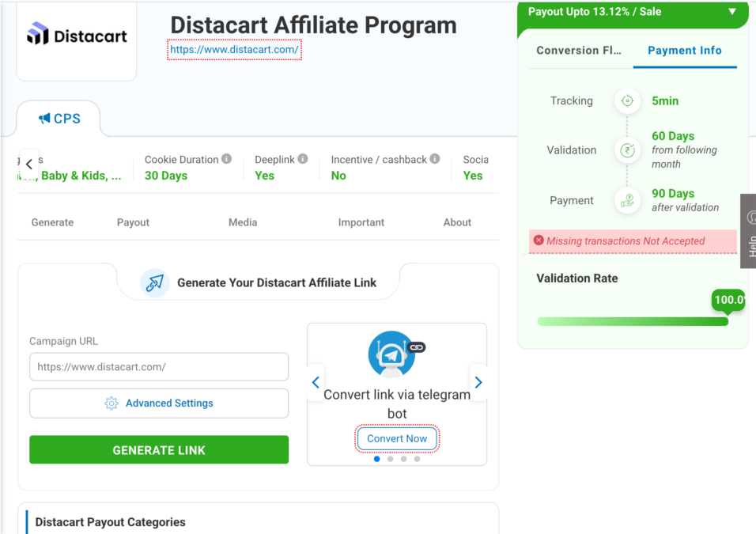The height and width of the screenshot is (534, 756).
Task: Click the 5min tracking value
Action: point(665,100)
